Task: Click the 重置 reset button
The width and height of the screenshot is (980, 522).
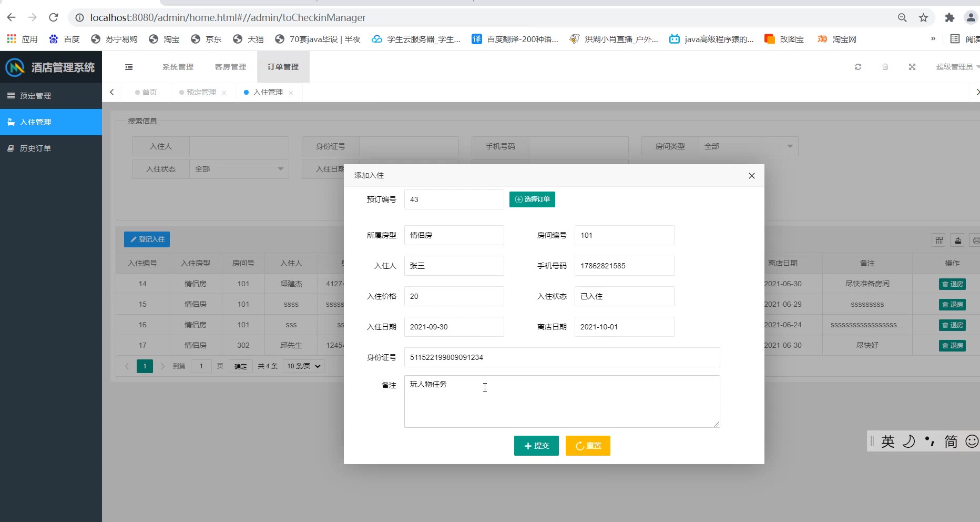Action: pos(588,446)
